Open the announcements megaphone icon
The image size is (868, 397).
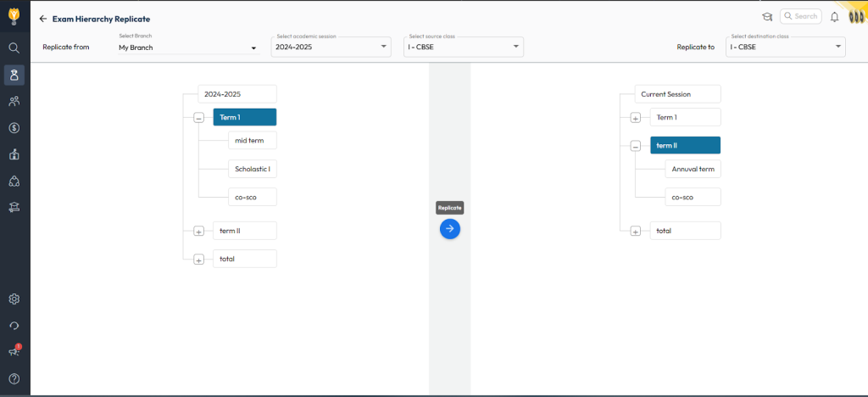(14, 351)
